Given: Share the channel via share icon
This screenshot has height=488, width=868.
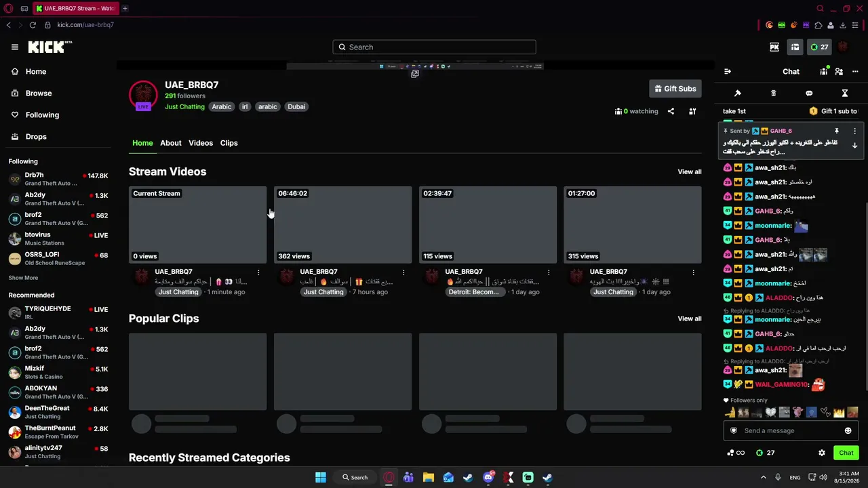Looking at the screenshot, I should (x=671, y=111).
